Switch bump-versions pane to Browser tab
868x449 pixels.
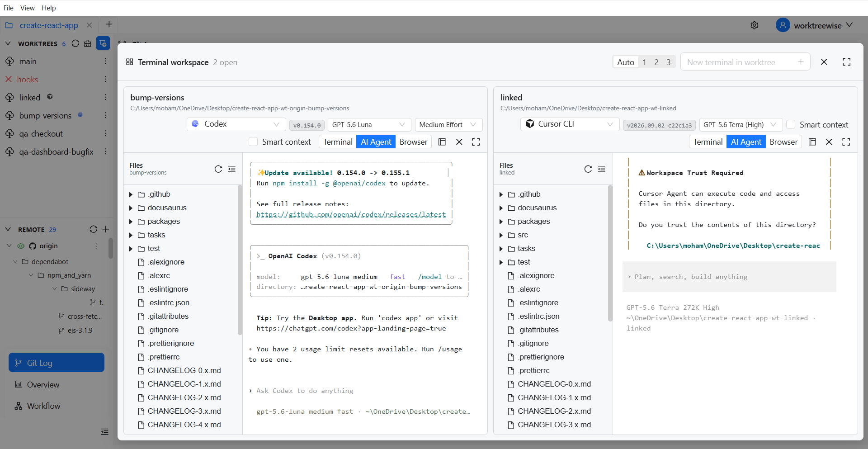[413, 142]
